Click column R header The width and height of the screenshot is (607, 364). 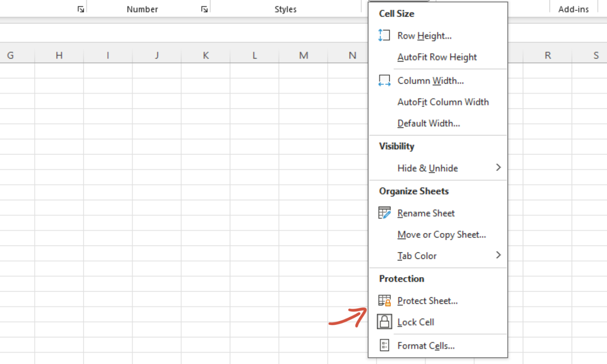tap(548, 55)
